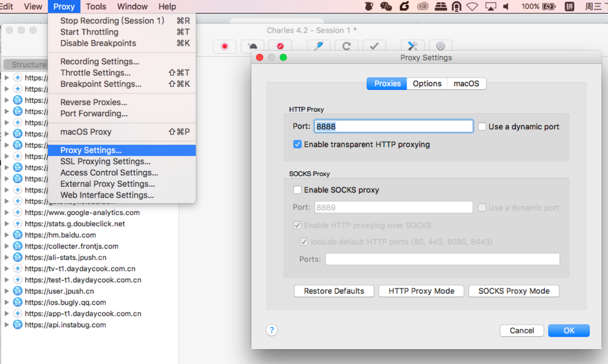
Task: Toggle breakpoints with the red checkmark hexagon icon
Action: coord(280,46)
